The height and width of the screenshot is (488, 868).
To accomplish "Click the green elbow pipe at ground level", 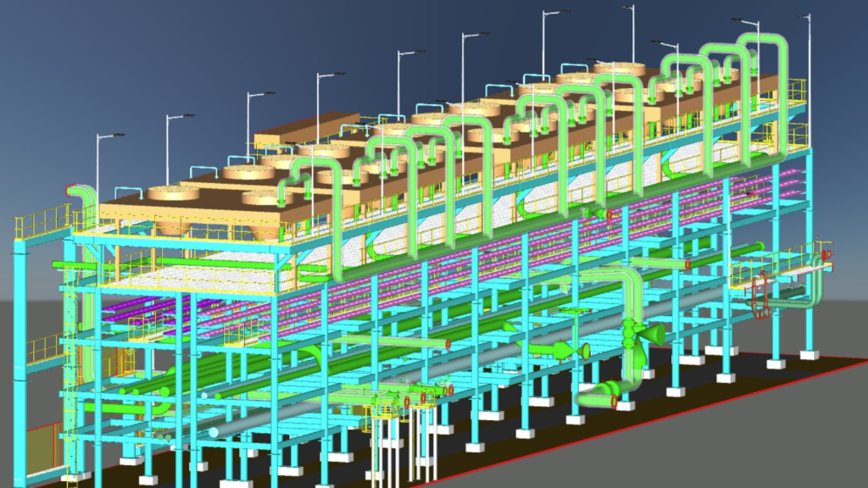I will (x=597, y=394).
